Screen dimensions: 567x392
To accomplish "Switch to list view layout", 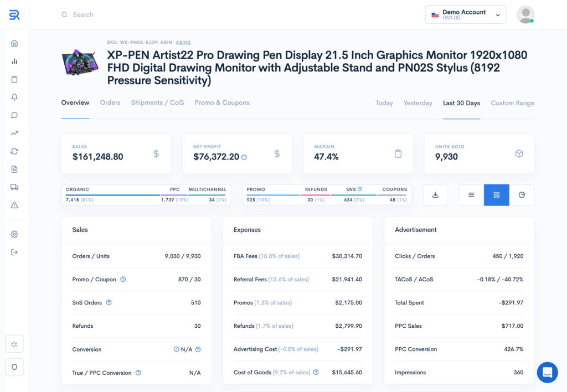I will [x=471, y=195].
